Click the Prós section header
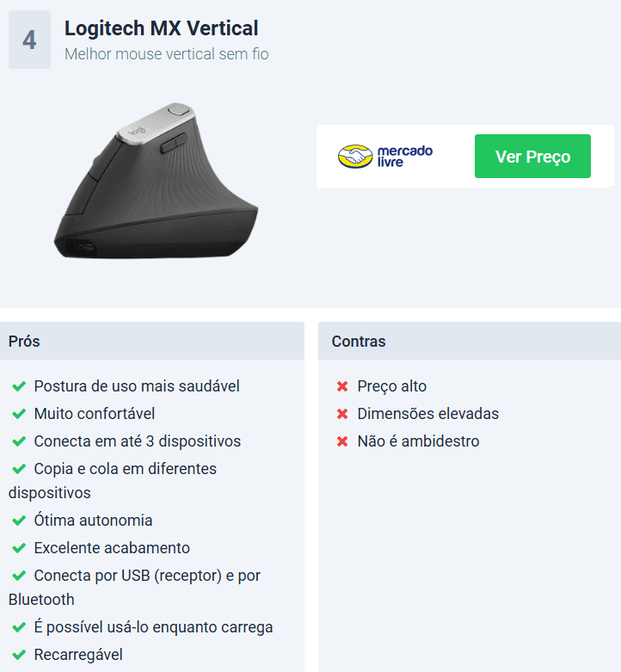 point(152,341)
